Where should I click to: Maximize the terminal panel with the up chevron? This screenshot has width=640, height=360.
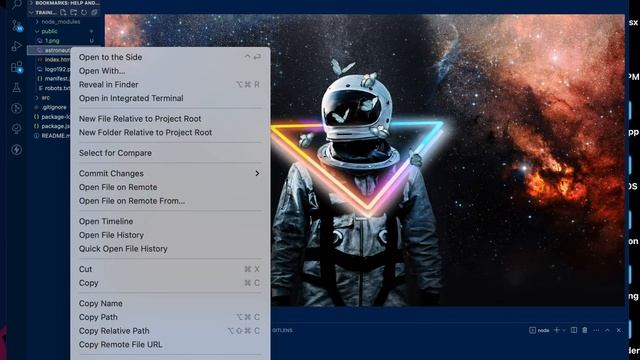(x=607, y=330)
